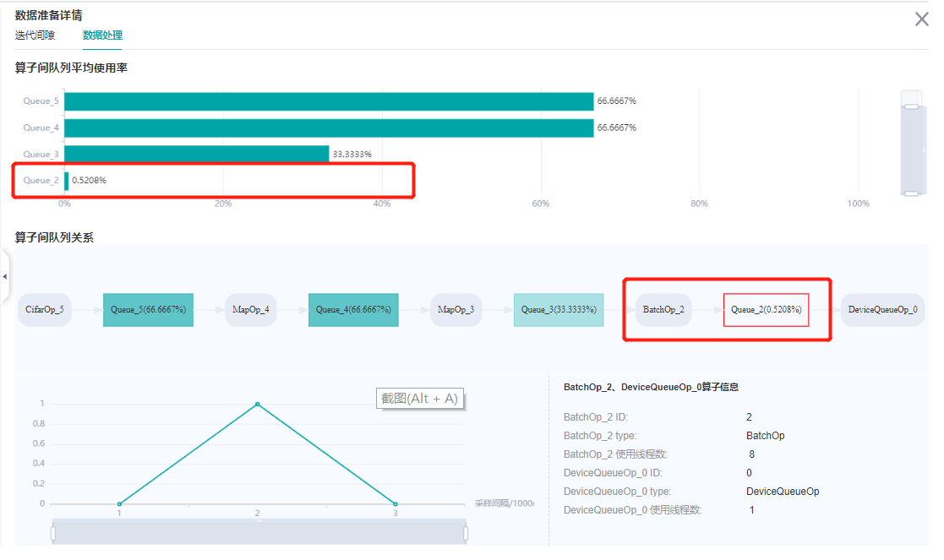Click the small Queue_2 usage bar
This screenshot has width=944, height=560.
pyautogui.click(x=66, y=181)
